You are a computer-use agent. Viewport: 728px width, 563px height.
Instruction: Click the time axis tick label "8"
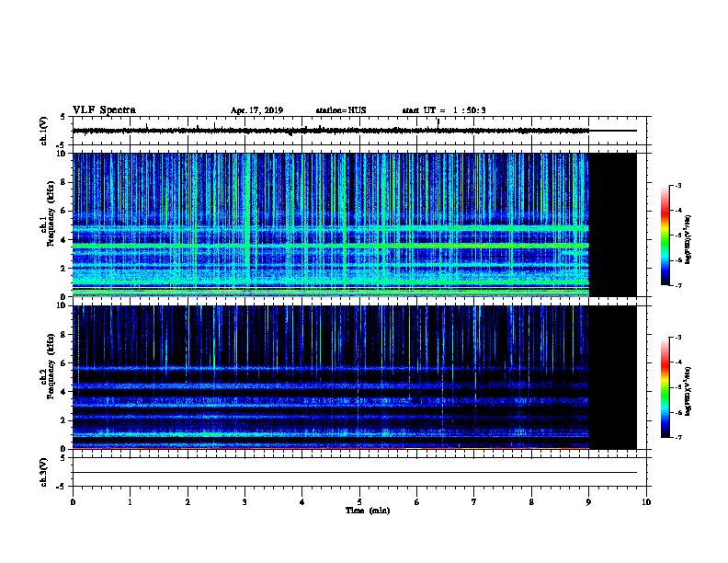coord(531,502)
